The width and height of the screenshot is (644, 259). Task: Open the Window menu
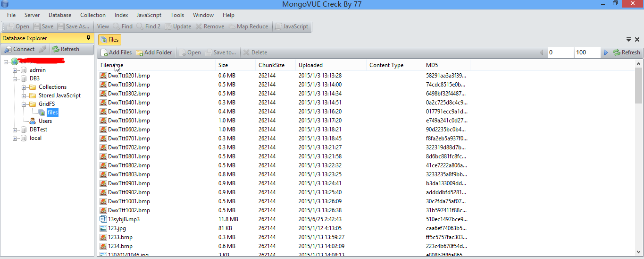point(203,15)
